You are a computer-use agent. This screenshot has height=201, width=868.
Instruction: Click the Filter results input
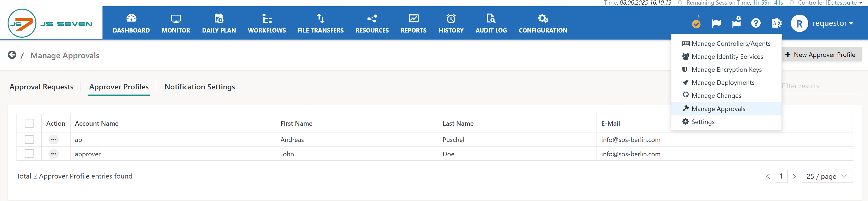click(x=821, y=86)
